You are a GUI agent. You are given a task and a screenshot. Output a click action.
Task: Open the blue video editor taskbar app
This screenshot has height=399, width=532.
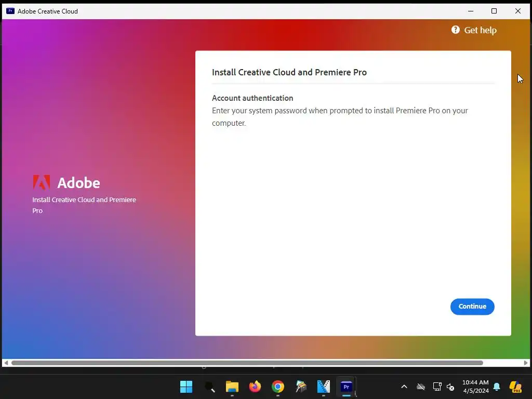click(x=323, y=387)
